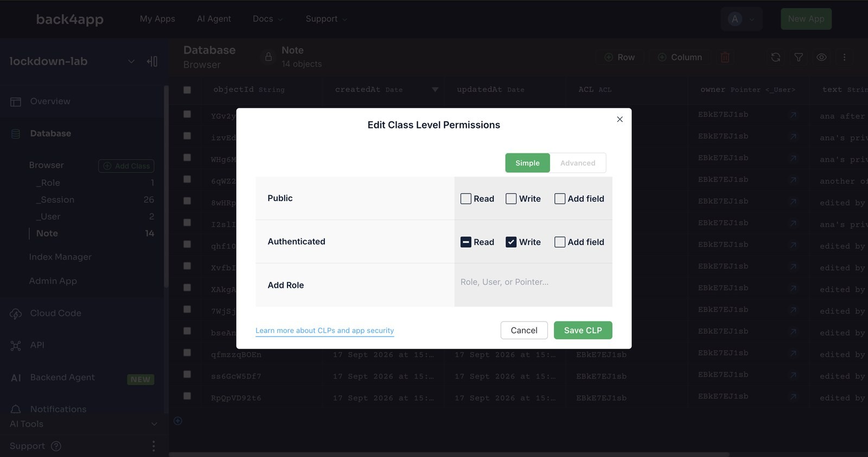868x457 pixels.
Task: Open Learn more about CLPs link
Action: pyautogui.click(x=324, y=331)
